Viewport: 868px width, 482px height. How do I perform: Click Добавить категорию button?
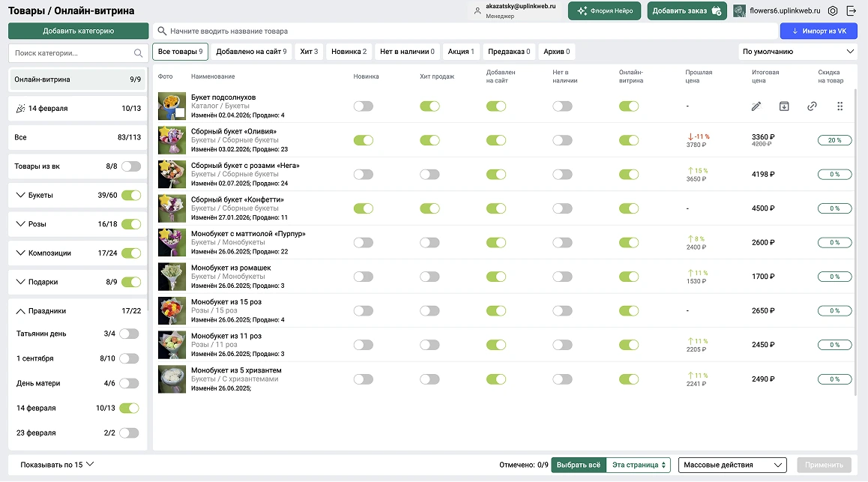[x=79, y=31]
